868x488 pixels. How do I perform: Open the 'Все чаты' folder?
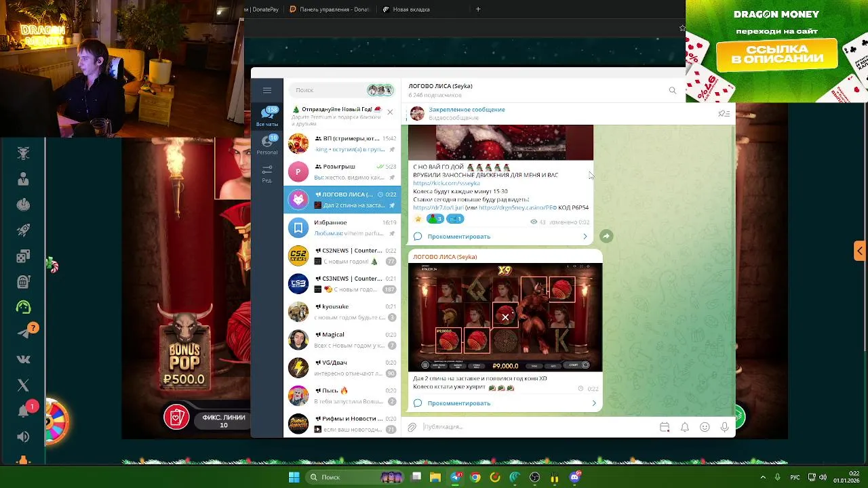[x=267, y=117]
